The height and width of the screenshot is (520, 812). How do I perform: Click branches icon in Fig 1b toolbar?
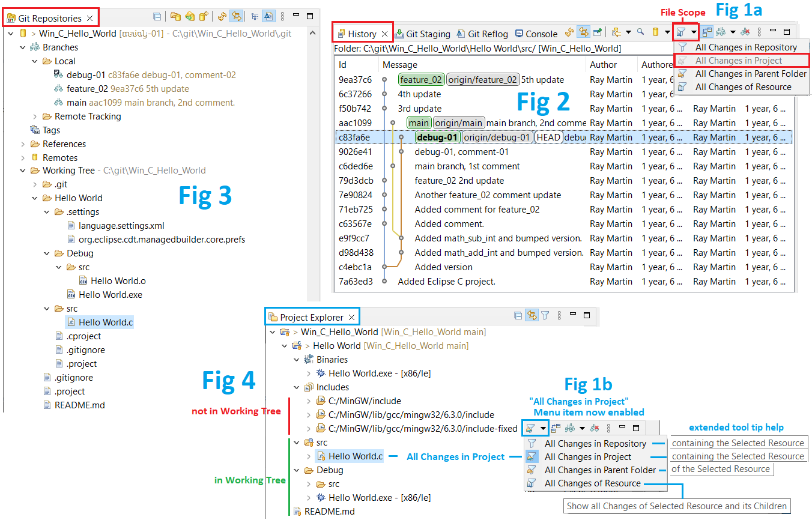pyautogui.click(x=570, y=428)
